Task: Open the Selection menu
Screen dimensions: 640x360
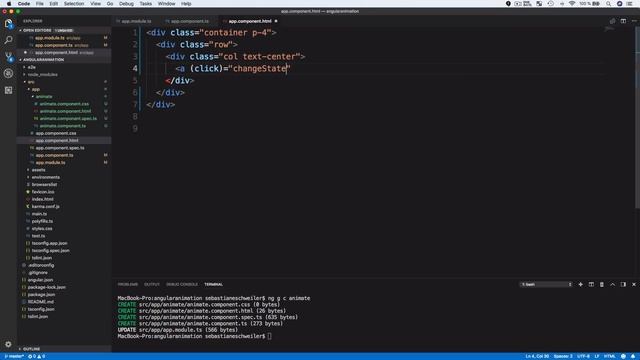Action: click(x=74, y=4)
